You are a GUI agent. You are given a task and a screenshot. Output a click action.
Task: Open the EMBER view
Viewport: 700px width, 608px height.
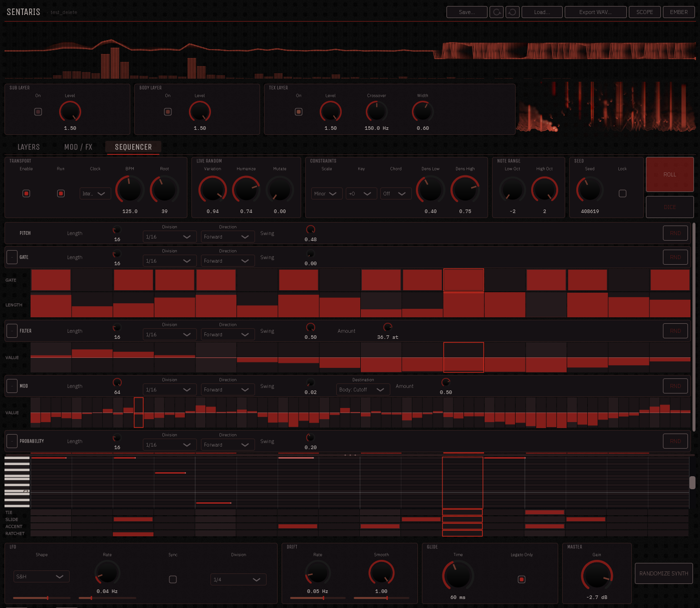pyautogui.click(x=679, y=12)
